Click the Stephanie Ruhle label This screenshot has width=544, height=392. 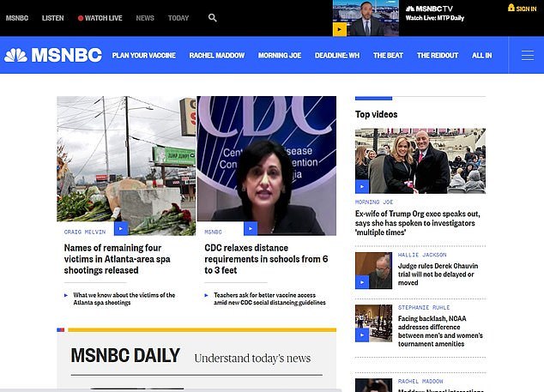(x=424, y=307)
